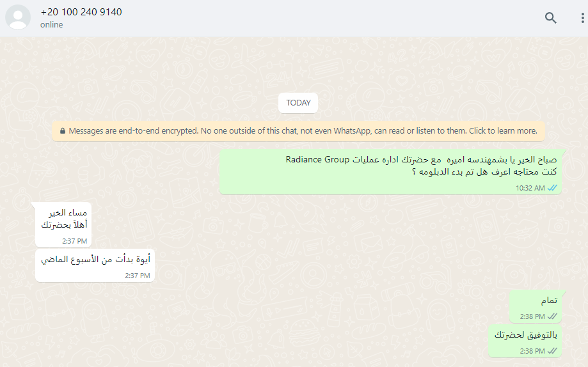Click the تمام sent message bubble
Screen dimensions: 588x367
536,306
